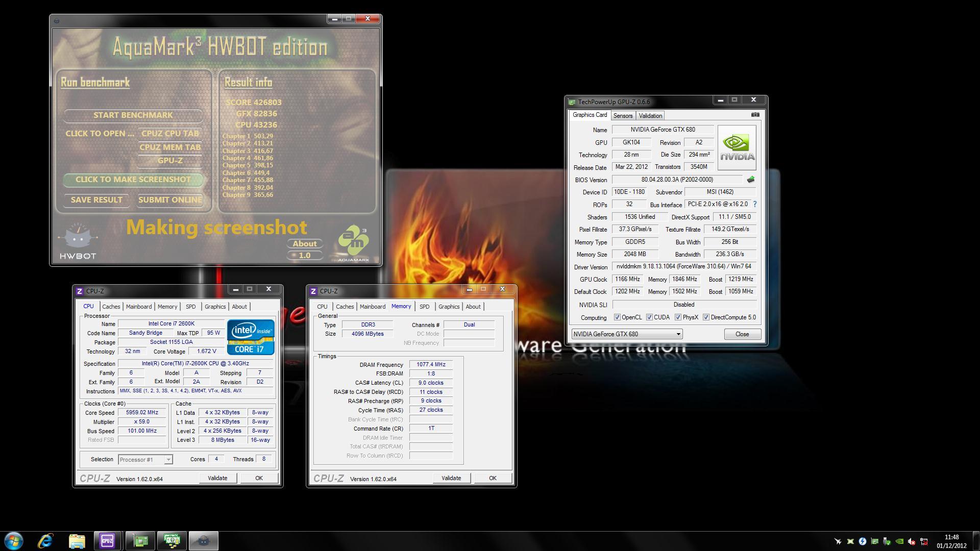Open Windows Explorer folder icon in taskbar

coord(77,541)
